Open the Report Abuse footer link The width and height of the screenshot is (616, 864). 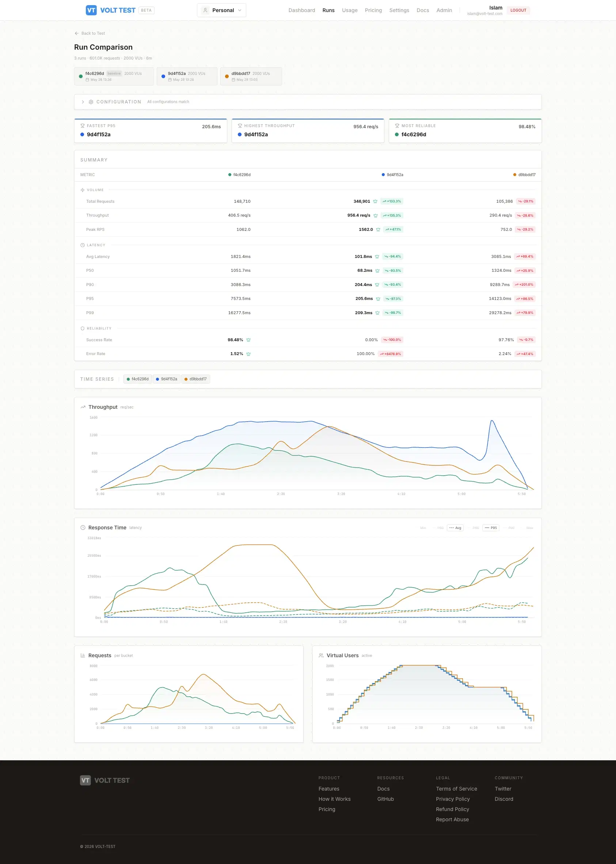pos(452,820)
